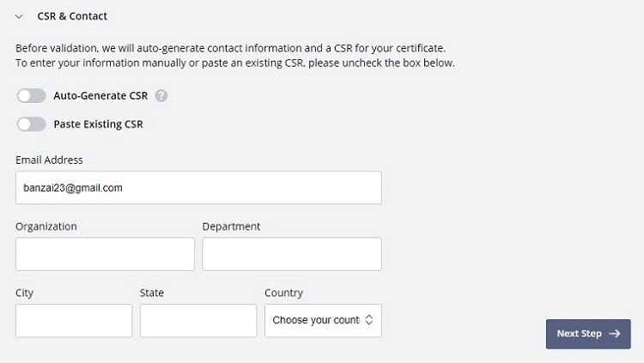The image size is (644, 363).
Task: Click the right arrow icon in Next Step
Action: point(615,334)
